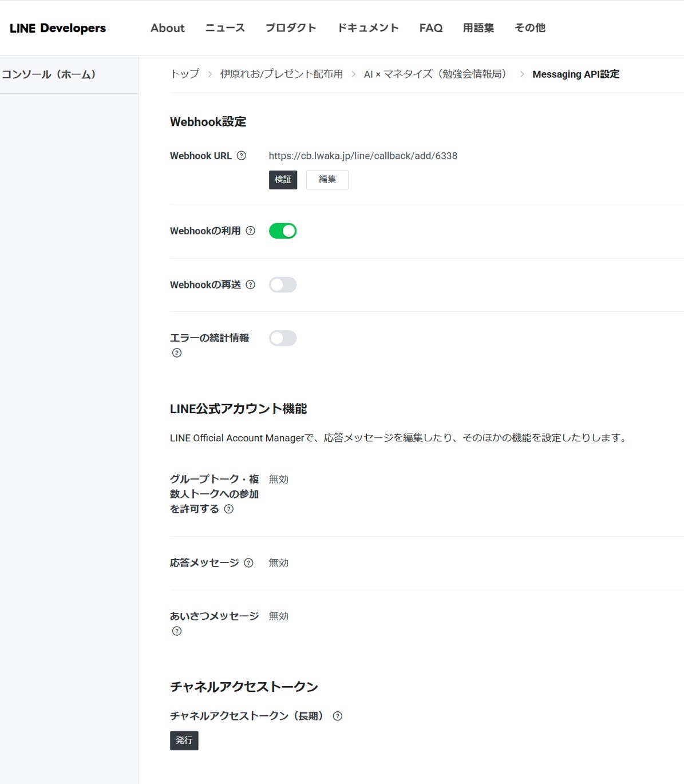Click 無効 status for 応答メッセージ
The height and width of the screenshot is (784, 684).
[x=279, y=563]
